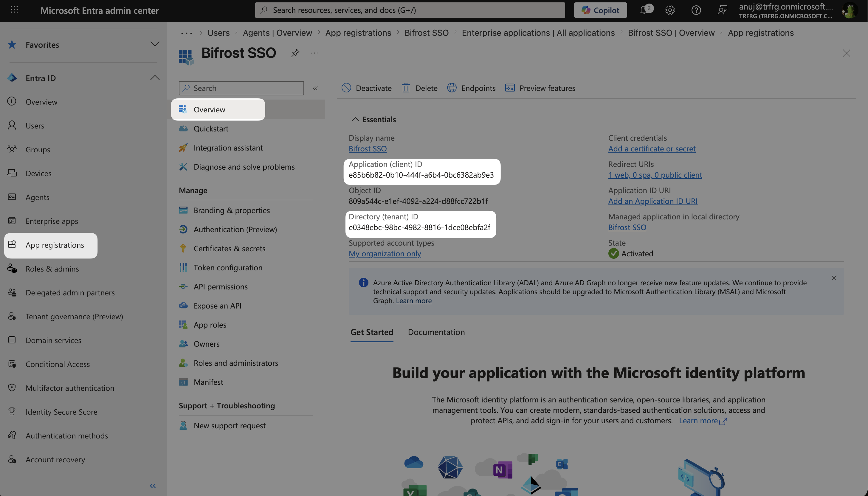Collapse the main left navigation pane
868x496 pixels.
[153, 486]
